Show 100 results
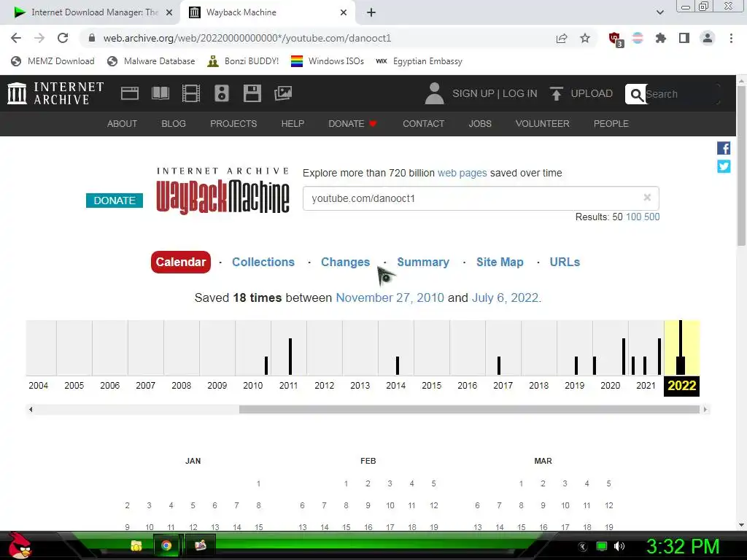 (633, 217)
